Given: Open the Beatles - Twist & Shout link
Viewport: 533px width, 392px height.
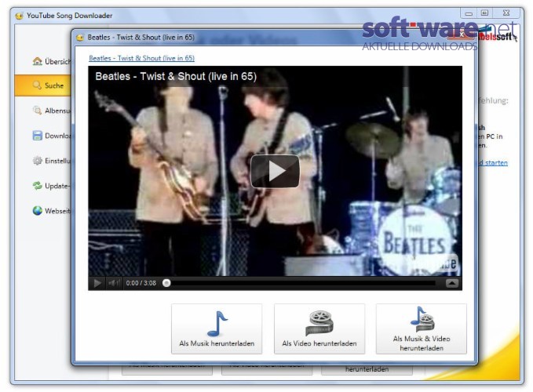Looking at the screenshot, I should [x=142, y=58].
